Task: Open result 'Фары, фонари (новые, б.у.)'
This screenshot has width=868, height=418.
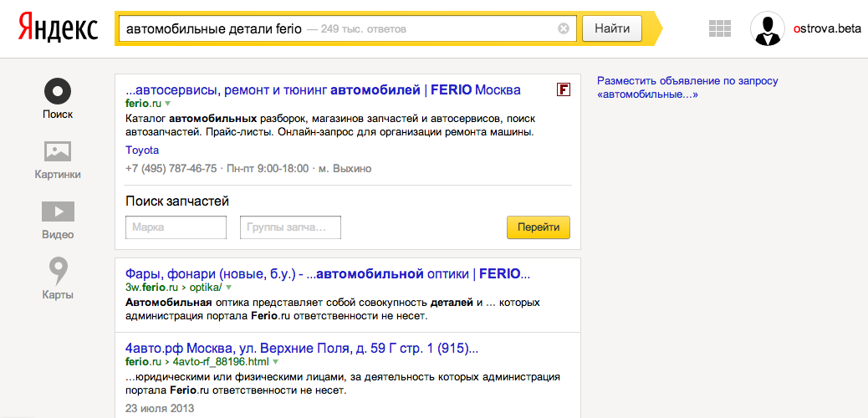Action: coord(329,273)
